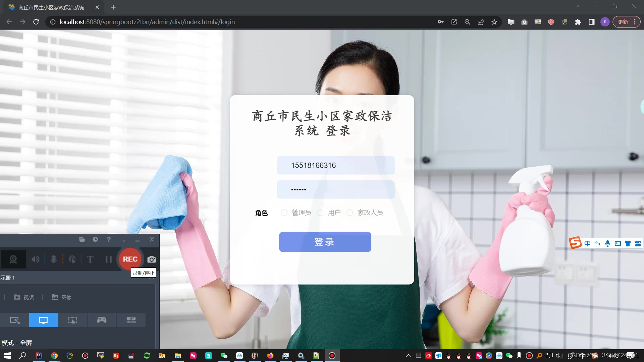Click the red REC record button
Image resolution: width=644 pixels, height=362 pixels.
[x=130, y=259]
